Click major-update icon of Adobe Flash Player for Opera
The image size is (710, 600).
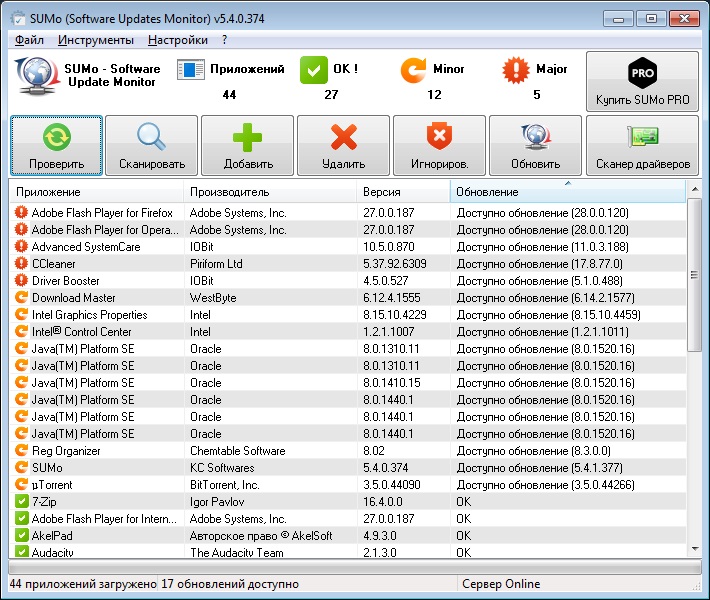(x=21, y=230)
